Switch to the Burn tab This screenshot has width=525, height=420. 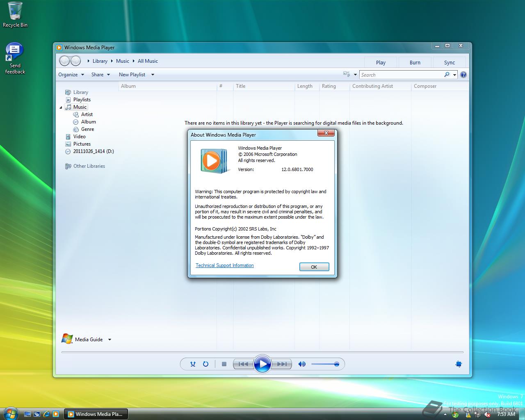(x=415, y=62)
